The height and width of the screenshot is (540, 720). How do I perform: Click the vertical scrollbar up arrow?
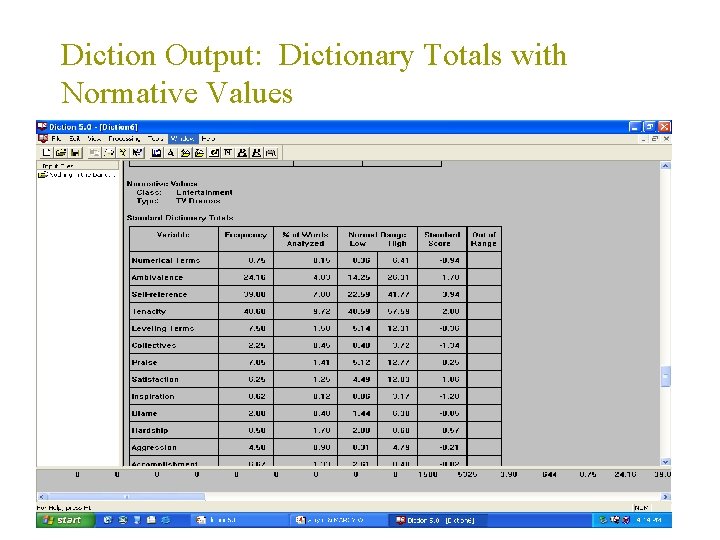(x=666, y=165)
